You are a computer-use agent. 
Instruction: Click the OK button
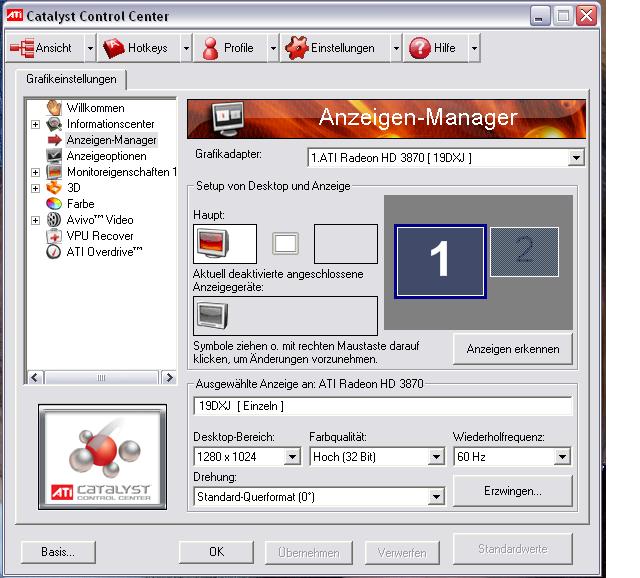[216, 552]
